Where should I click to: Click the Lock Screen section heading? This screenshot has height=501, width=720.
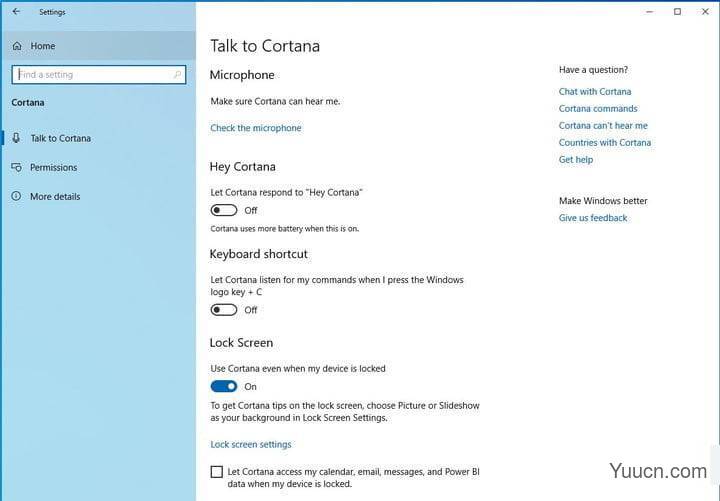241,343
